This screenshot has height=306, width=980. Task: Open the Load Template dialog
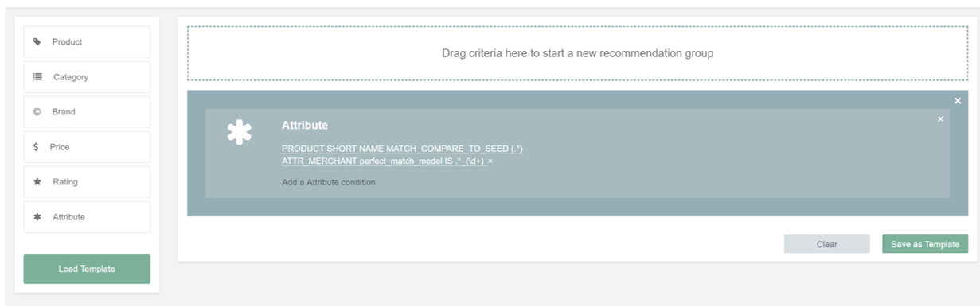pos(87,269)
